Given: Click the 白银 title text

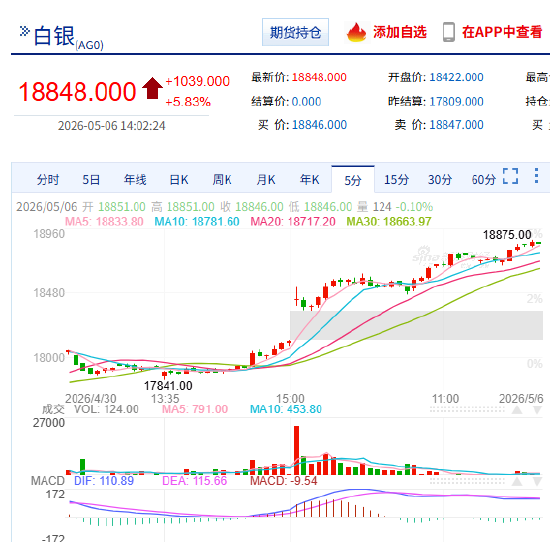Looking at the screenshot, I should point(54,35).
